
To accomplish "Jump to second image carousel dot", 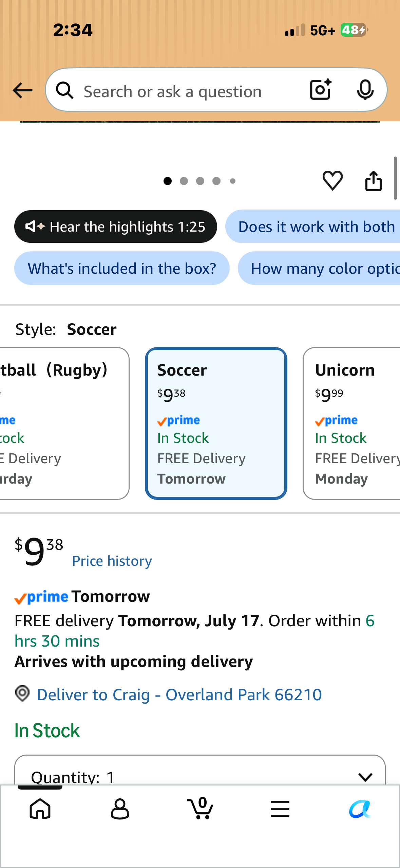I will tap(184, 181).
